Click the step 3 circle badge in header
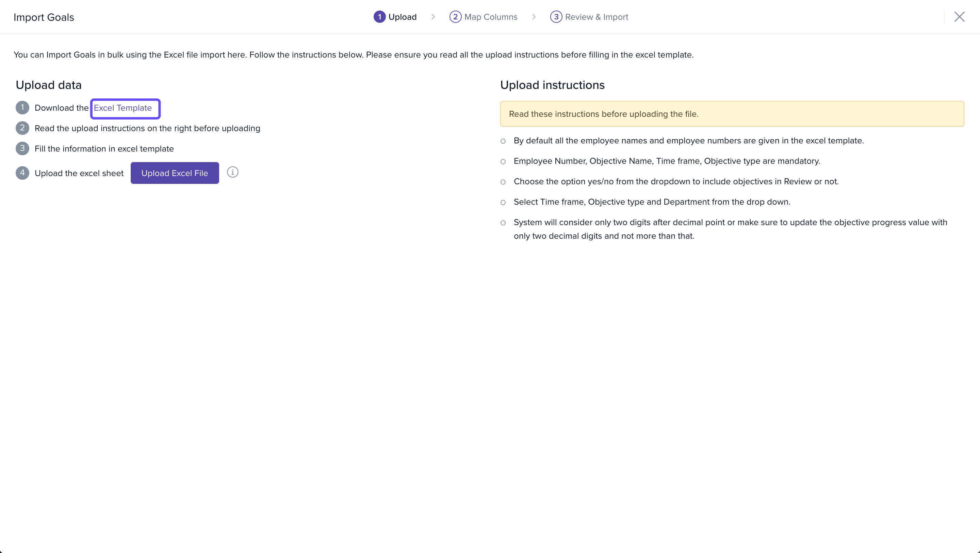Image resolution: width=980 pixels, height=553 pixels. point(556,17)
